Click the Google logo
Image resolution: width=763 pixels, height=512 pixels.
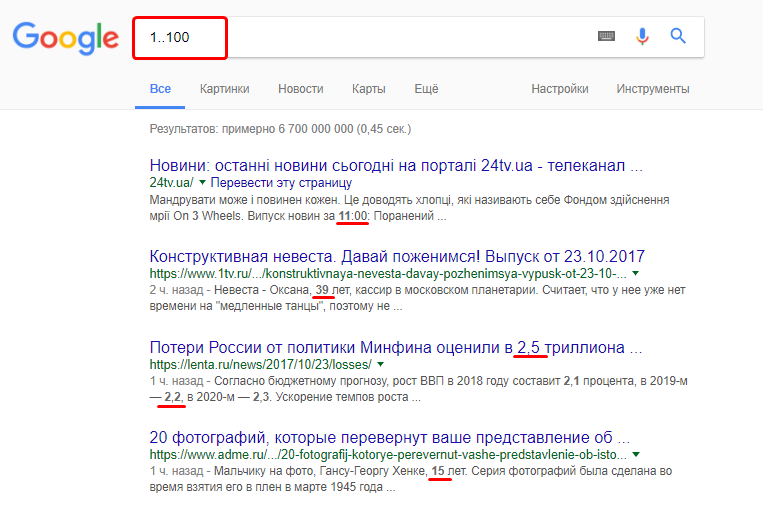(x=66, y=38)
